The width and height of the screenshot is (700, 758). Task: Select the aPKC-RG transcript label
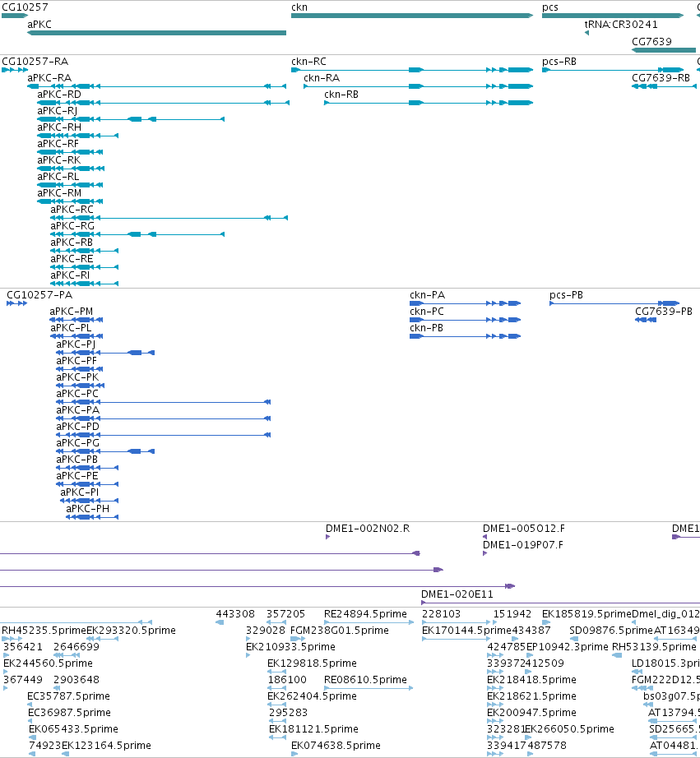72,226
